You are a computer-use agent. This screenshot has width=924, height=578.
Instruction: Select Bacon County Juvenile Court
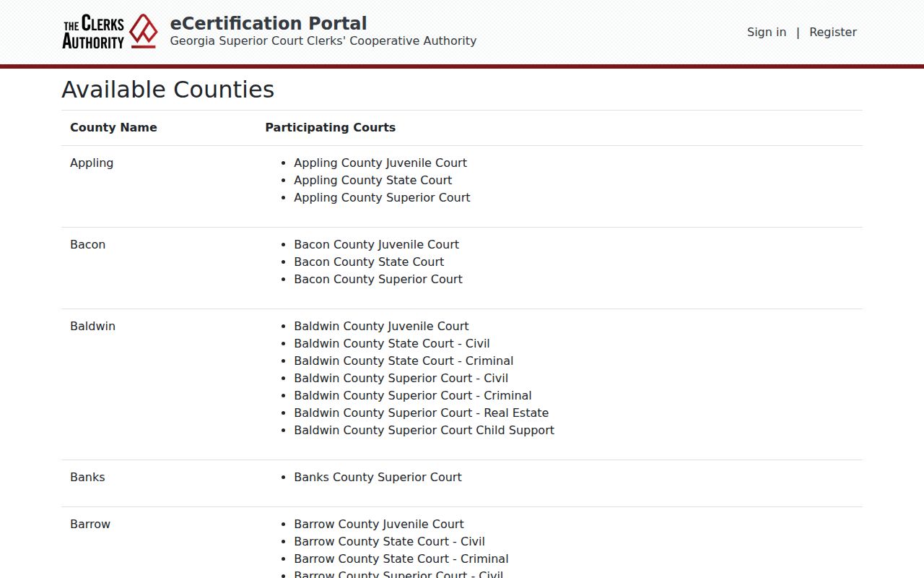click(x=377, y=244)
